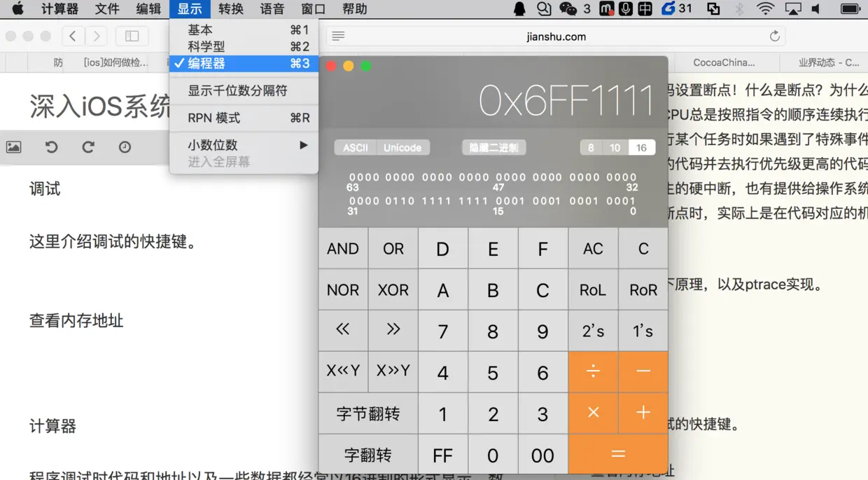Toggle 显示千位数分隔符 menu option

244,90
